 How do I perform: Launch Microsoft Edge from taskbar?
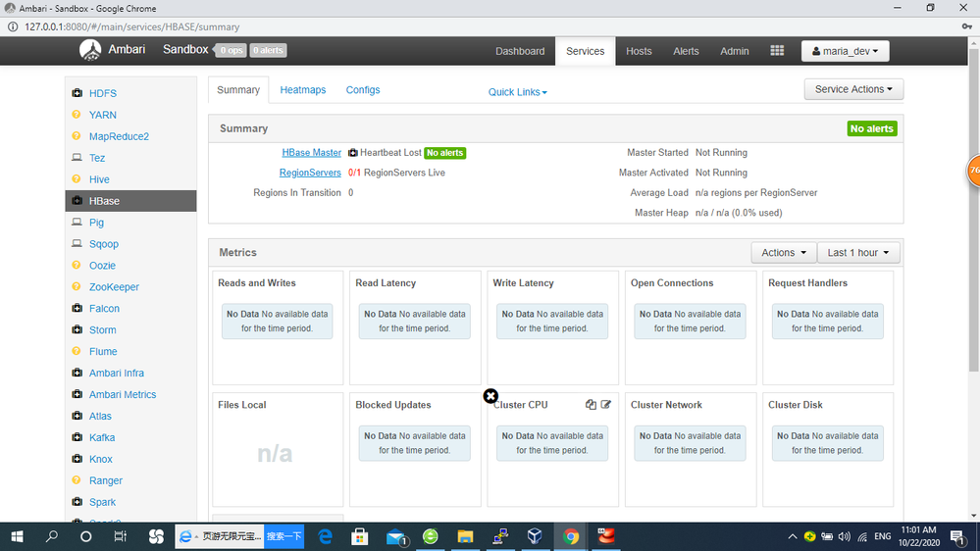(325, 536)
